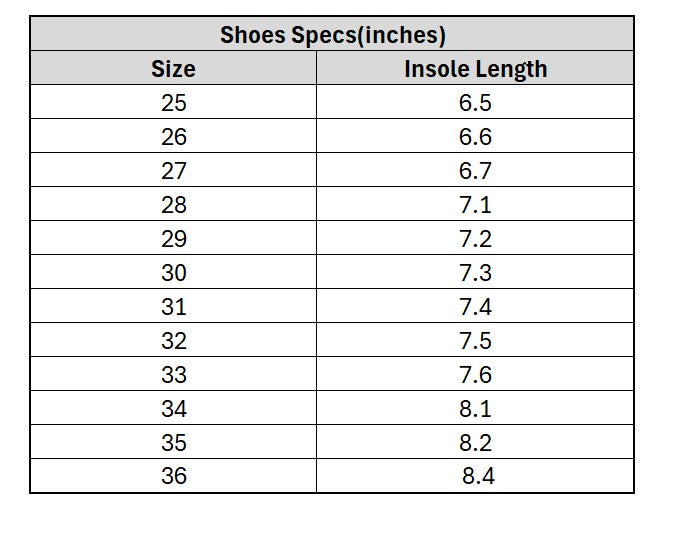Click the 8.1 insole length cell

tap(475, 408)
